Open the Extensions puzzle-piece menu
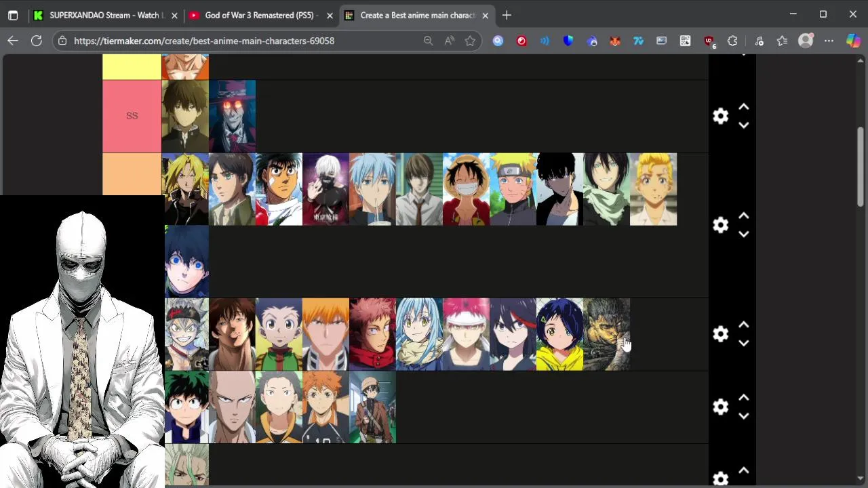This screenshot has width=868, height=488. 732,41
